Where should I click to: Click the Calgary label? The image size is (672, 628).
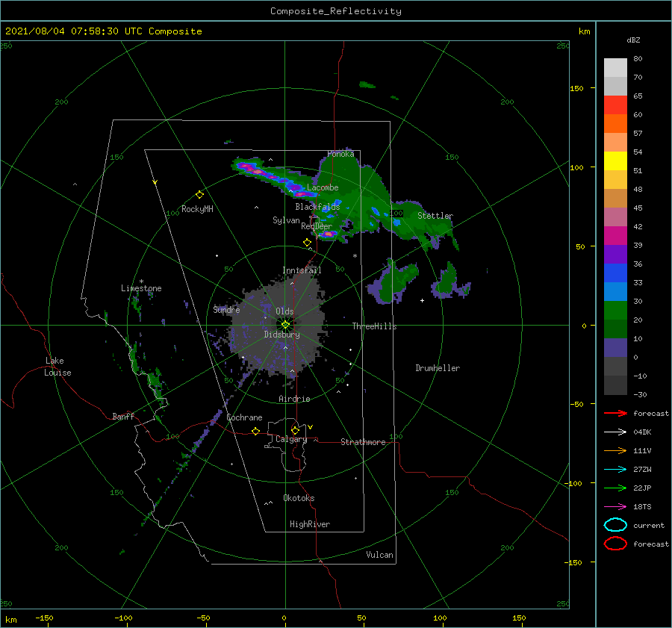click(291, 439)
